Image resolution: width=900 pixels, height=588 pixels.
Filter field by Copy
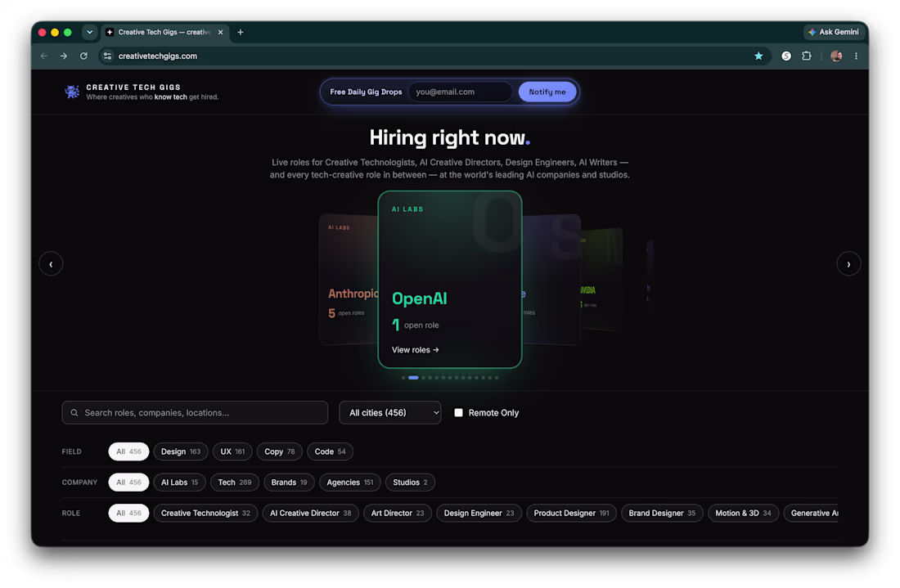[x=280, y=451]
